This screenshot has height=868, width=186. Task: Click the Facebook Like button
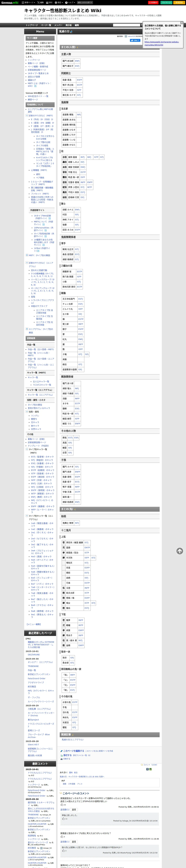click(135, 41)
